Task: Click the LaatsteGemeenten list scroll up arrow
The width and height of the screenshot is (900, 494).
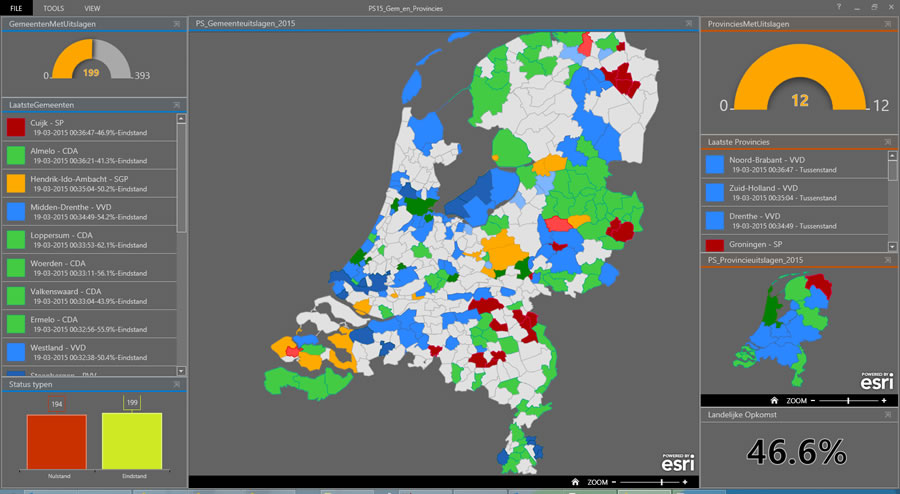Action: coord(181,119)
